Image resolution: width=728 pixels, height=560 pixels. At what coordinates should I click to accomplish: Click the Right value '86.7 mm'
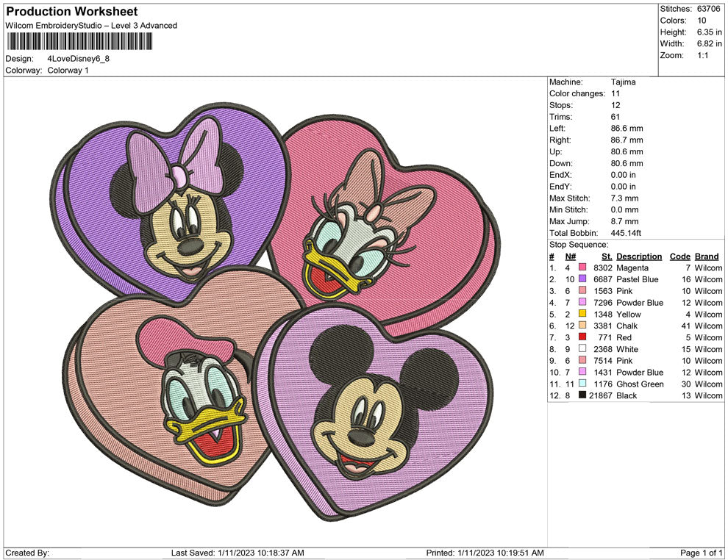pyautogui.click(x=627, y=140)
